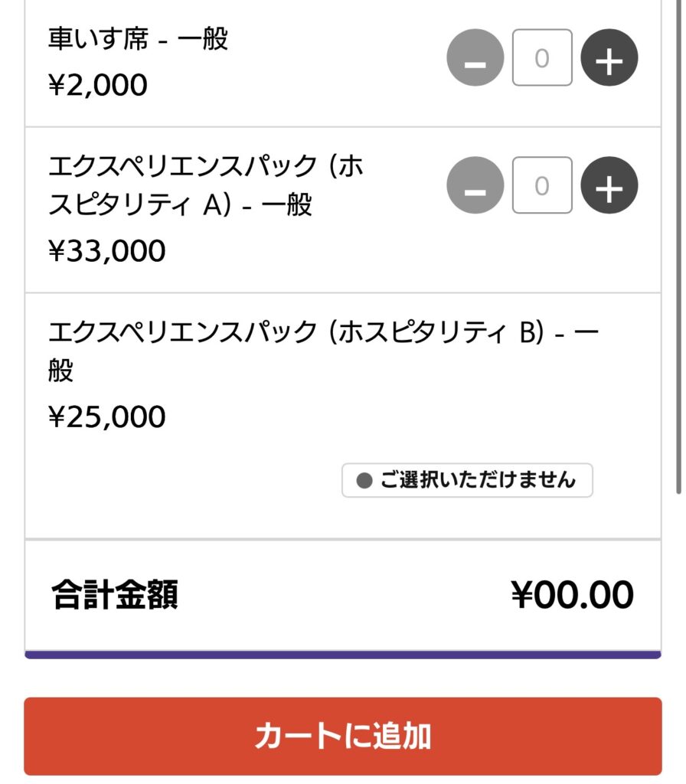Click minus button for Hospitality A pack
The height and width of the screenshot is (784, 686).
(475, 186)
